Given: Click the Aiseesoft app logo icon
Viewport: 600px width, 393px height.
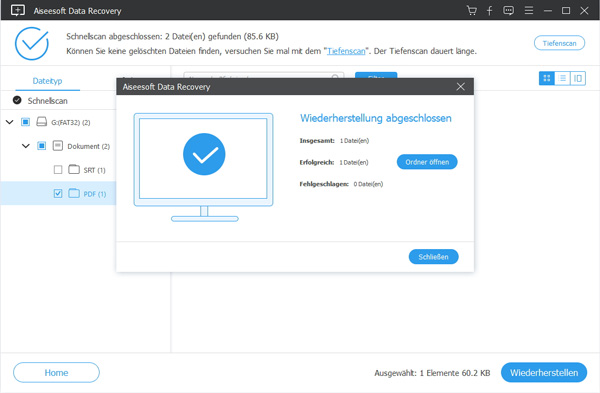Looking at the screenshot, I should [18, 10].
